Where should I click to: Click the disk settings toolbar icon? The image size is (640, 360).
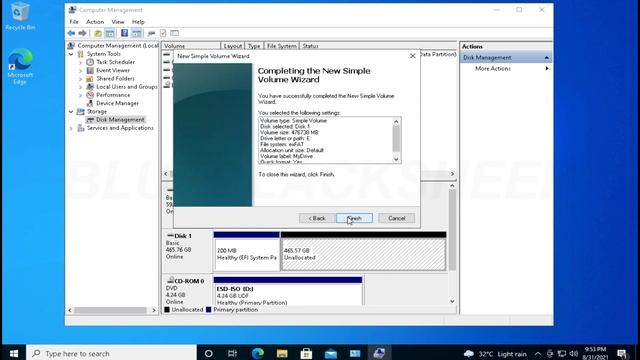pos(151,33)
